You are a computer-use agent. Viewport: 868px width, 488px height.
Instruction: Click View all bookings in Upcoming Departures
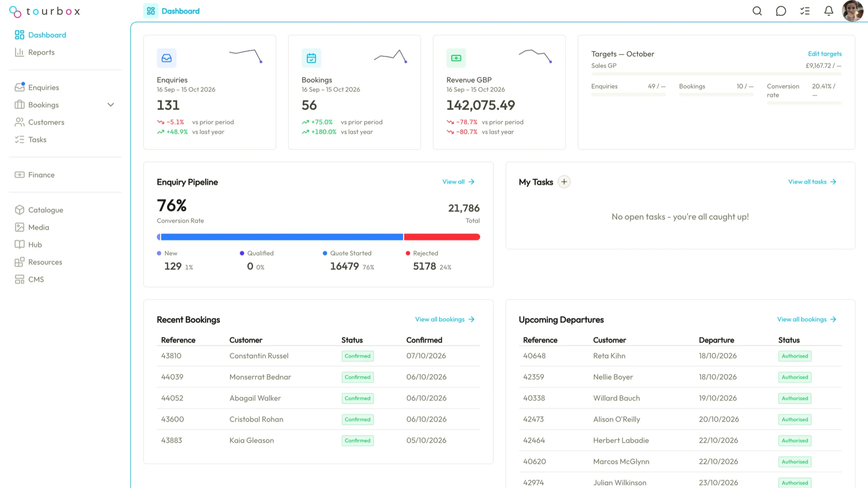pos(807,319)
